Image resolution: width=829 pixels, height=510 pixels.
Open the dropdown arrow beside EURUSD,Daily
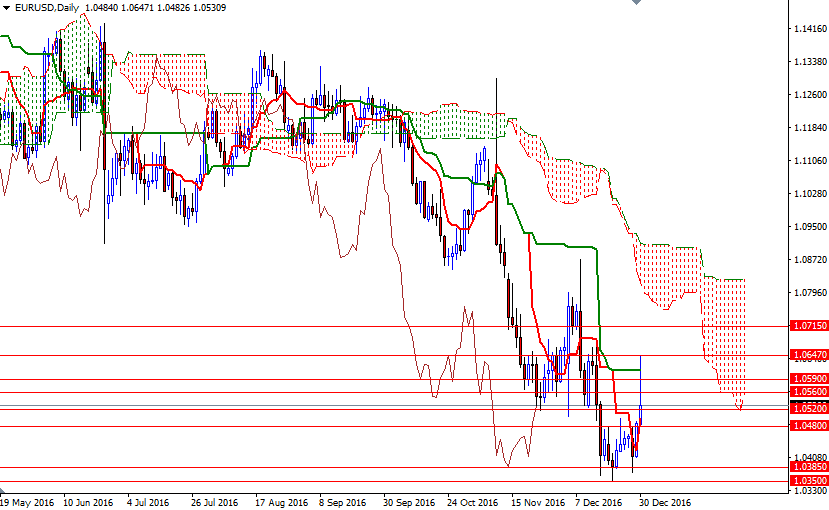[6, 7]
